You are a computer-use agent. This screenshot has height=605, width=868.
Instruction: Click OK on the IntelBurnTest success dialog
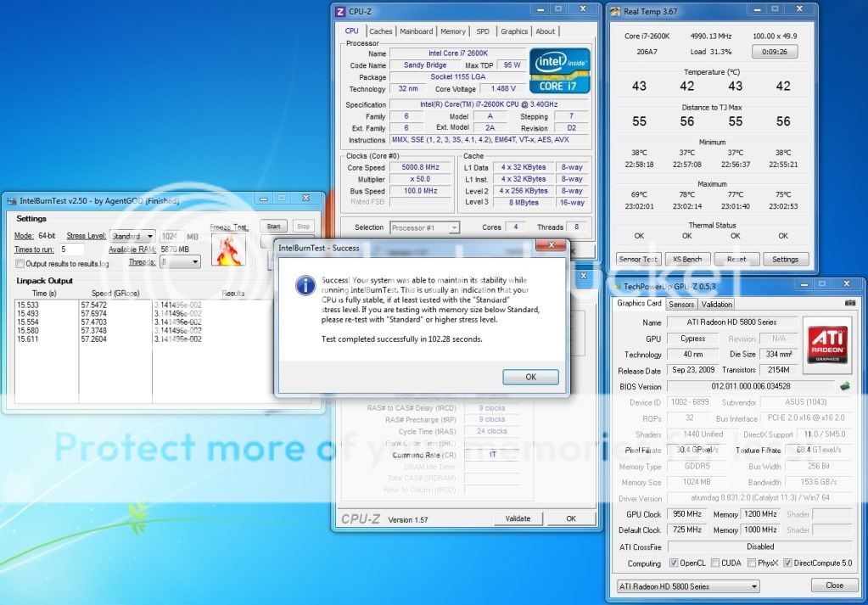529,376
